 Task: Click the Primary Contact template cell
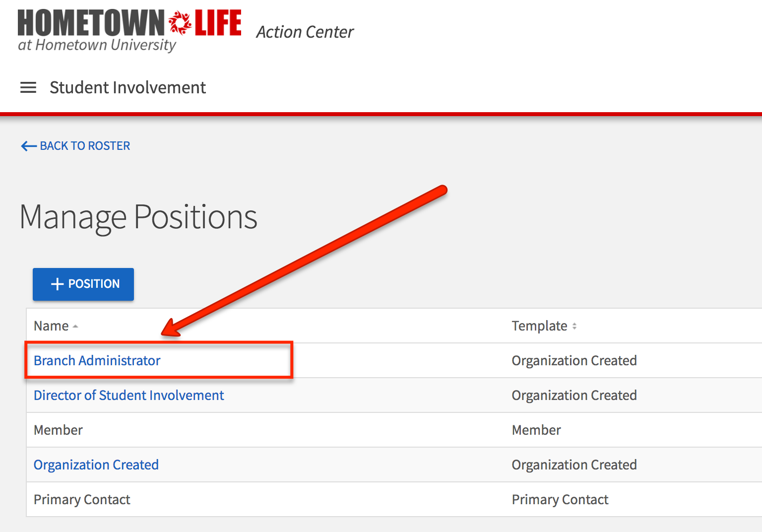pyautogui.click(x=560, y=500)
